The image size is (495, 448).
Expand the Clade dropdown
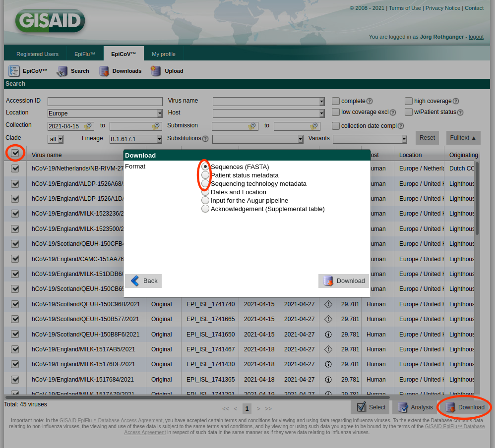pos(60,139)
